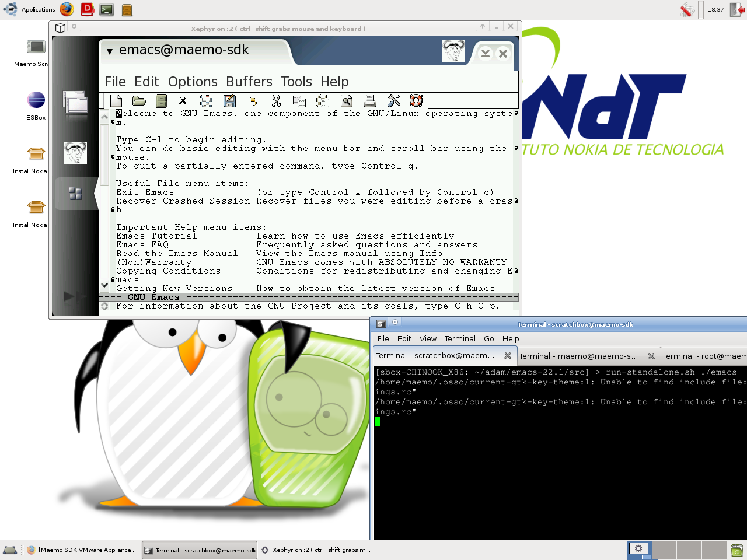
Task: Click the Emacs Search magnifier icon
Action: click(347, 101)
